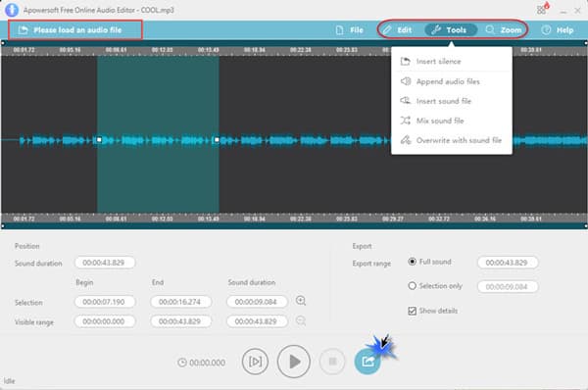The height and width of the screenshot is (390, 588).
Task: Click the Selection only duration field
Action: click(508, 287)
